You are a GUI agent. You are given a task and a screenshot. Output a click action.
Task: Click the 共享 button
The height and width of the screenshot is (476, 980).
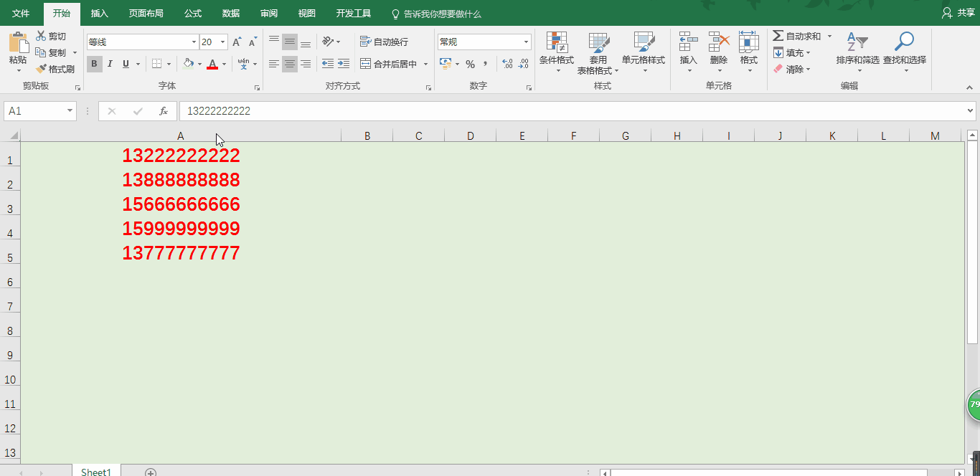[959, 12]
